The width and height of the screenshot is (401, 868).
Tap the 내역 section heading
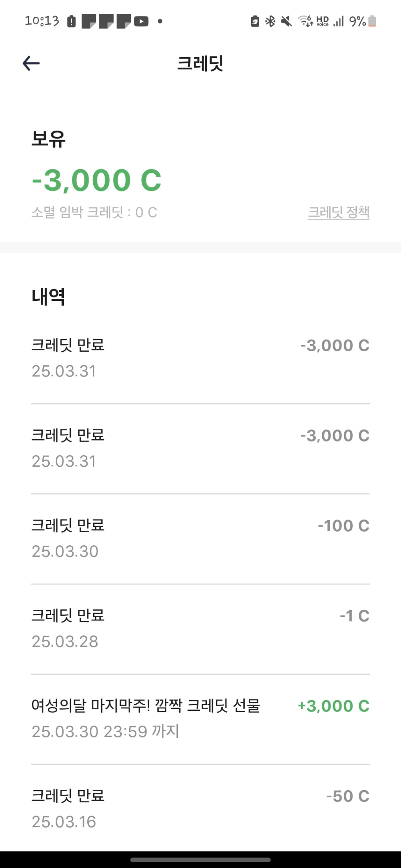pyautogui.click(x=48, y=297)
